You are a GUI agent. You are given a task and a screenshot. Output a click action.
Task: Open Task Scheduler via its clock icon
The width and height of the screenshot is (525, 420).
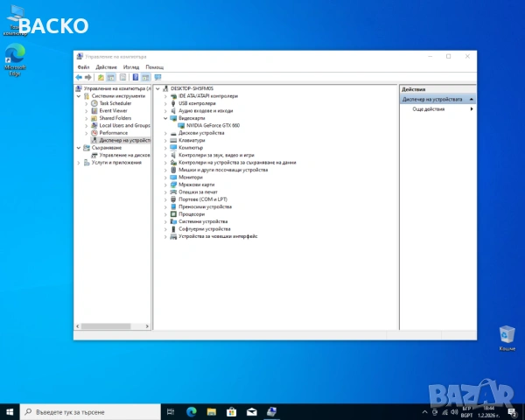click(x=94, y=103)
